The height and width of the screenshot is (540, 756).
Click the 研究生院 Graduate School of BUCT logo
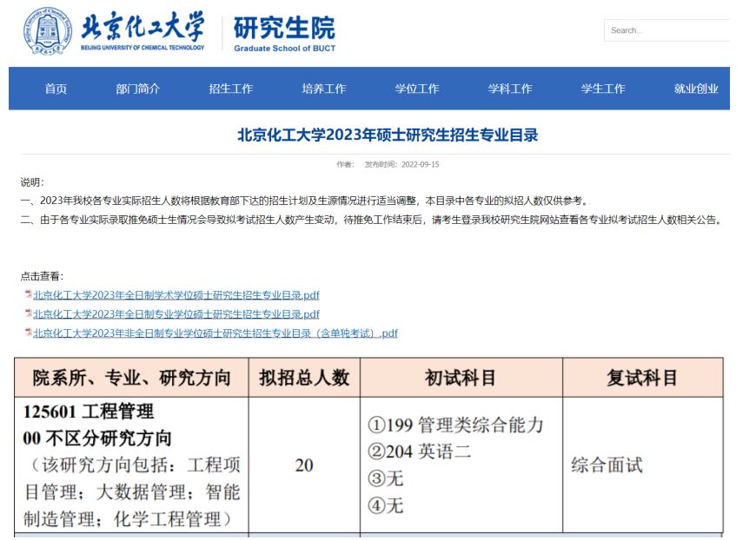284,34
